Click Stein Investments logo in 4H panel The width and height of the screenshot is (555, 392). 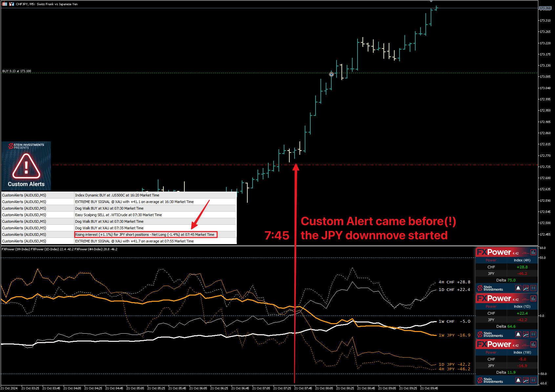tap(490, 288)
